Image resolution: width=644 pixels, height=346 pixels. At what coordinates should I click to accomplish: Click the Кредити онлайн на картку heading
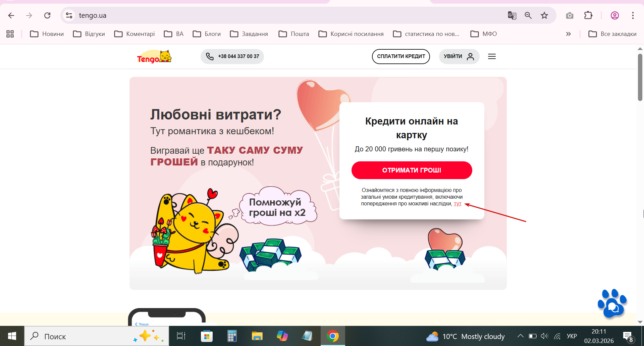coord(412,128)
